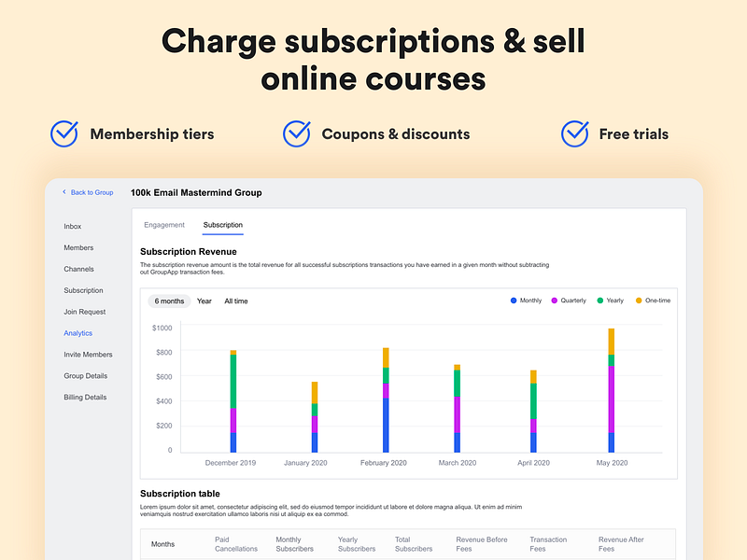Click the December 2019 axis label
This screenshot has width=747, height=560.
coord(231,463)
